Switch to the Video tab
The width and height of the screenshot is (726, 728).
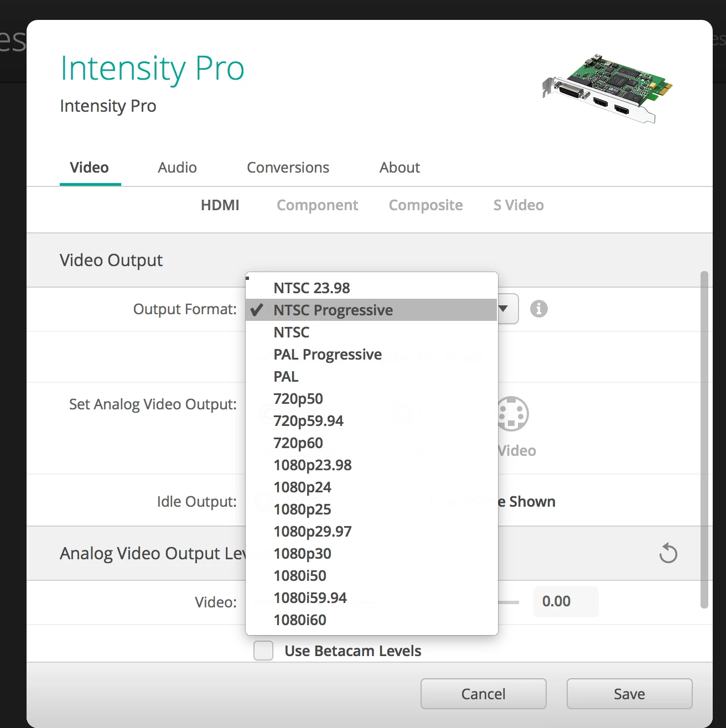point(90,168)
